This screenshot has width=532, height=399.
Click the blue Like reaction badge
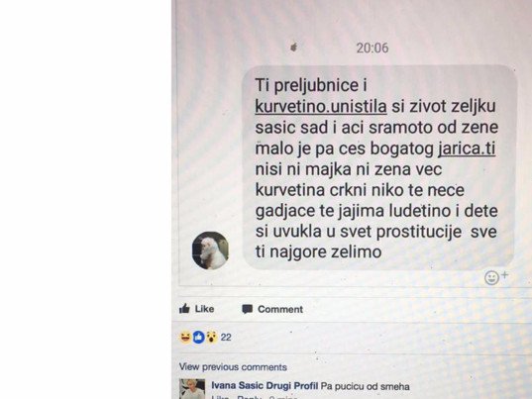[x=199, y=338]
